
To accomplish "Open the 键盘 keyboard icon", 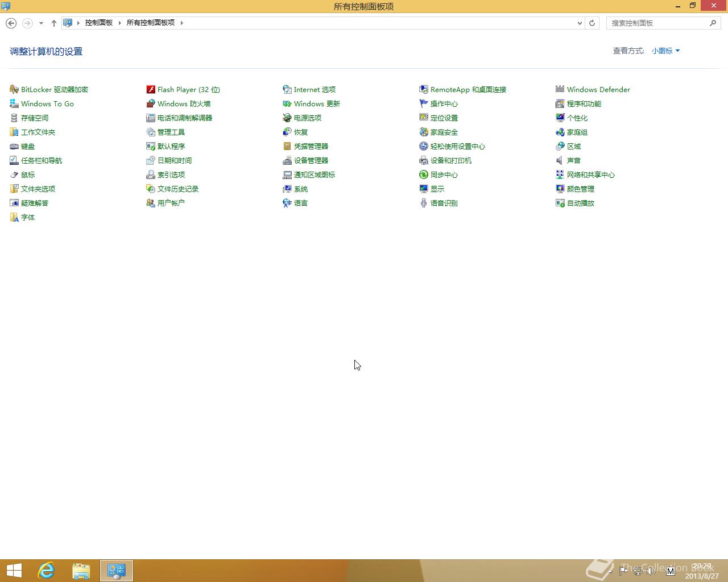I will 14,146.
